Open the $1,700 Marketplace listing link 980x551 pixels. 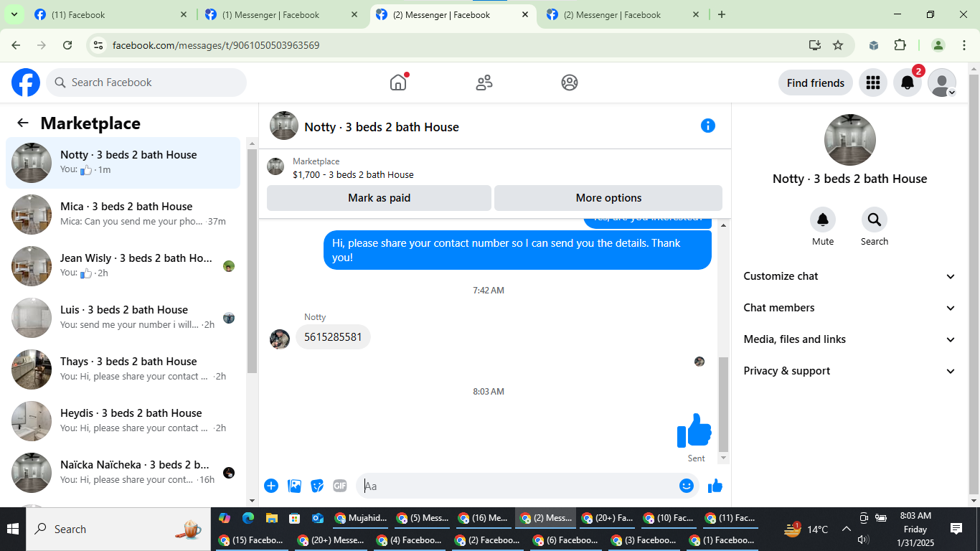pyautogui.click(x=353, y=174)
